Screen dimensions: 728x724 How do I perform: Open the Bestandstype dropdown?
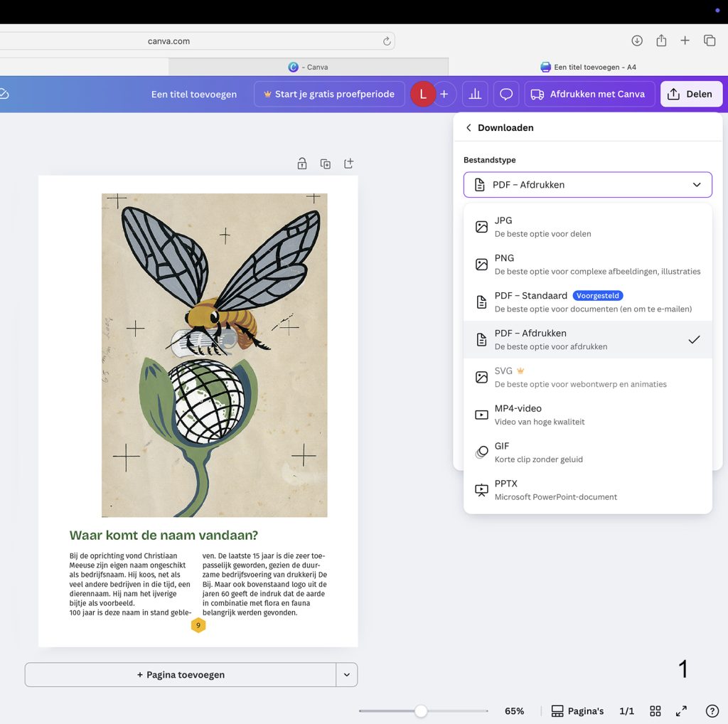pyautogui.click(x=587, y=184)
